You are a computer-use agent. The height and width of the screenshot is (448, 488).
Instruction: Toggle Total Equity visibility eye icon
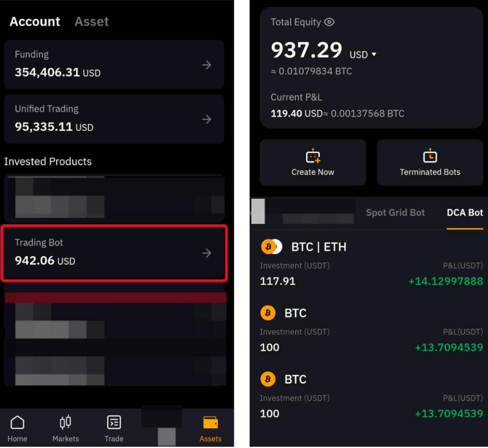point(330,22)
